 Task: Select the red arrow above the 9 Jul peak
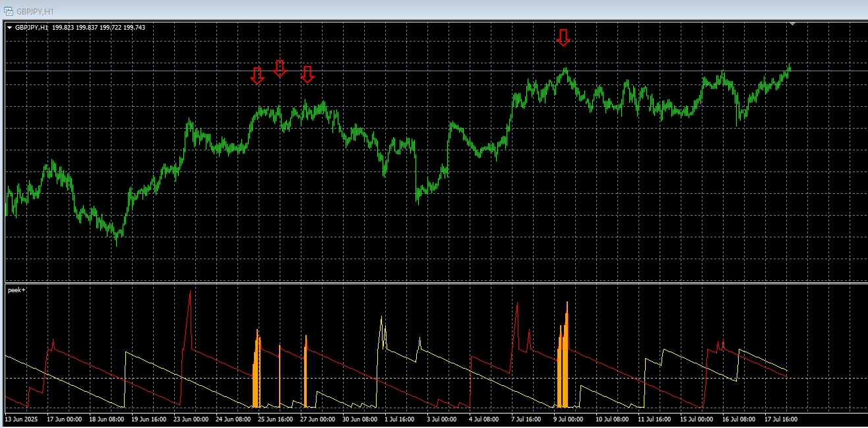click(x=563, y=38)
